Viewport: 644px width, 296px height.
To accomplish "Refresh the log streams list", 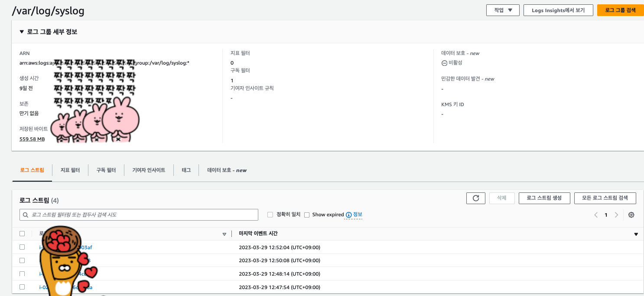I will point(475,198).
